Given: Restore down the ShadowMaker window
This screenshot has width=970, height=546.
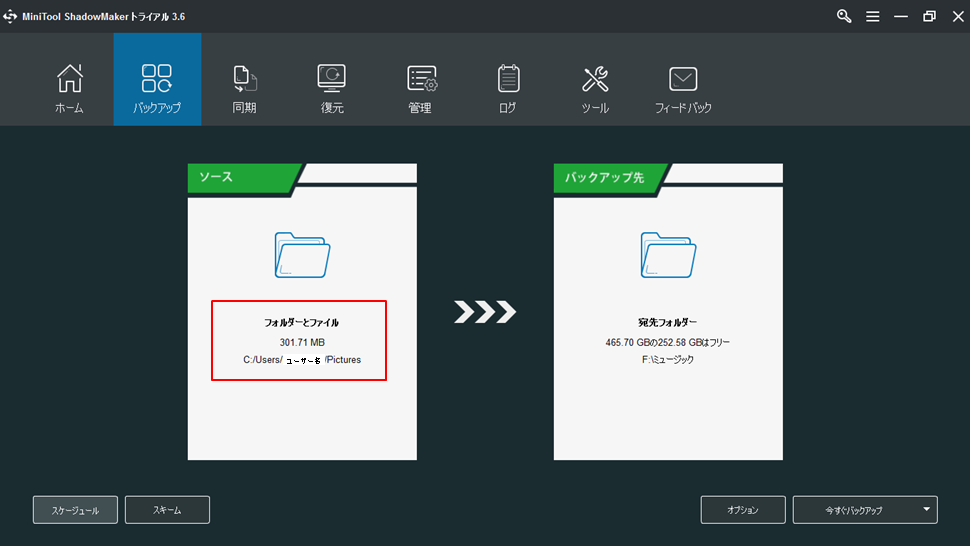Looking at the screenshot, I should [x=929, y=17].
